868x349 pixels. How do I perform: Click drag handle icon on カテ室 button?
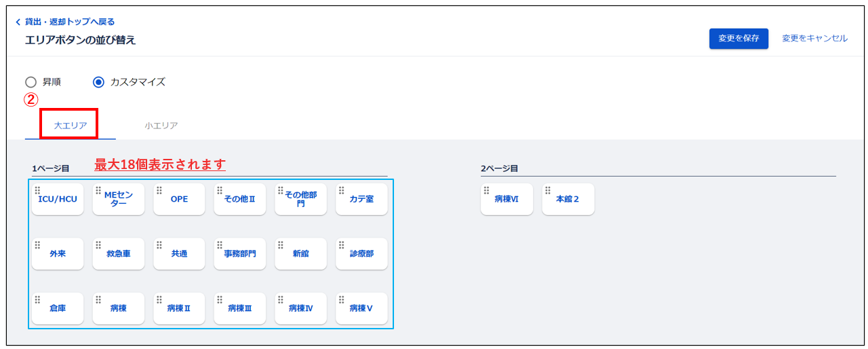tap(342, 190)
